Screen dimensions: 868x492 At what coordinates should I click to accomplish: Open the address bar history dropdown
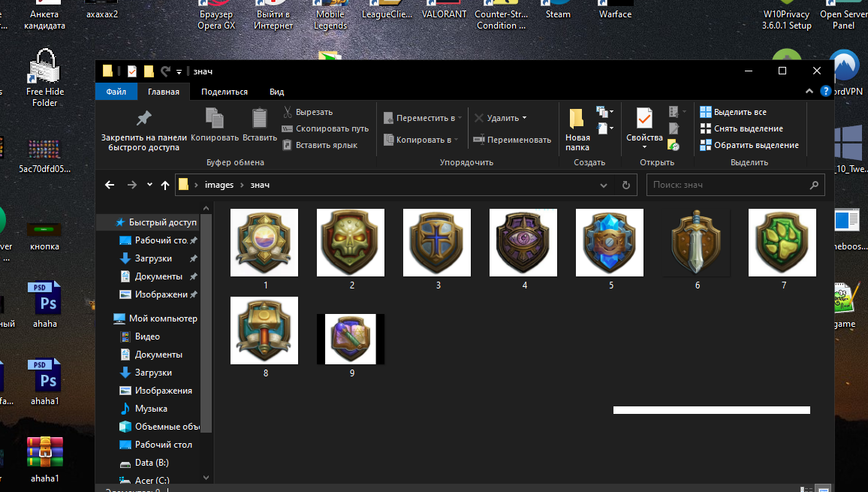(x=604, y=185)
